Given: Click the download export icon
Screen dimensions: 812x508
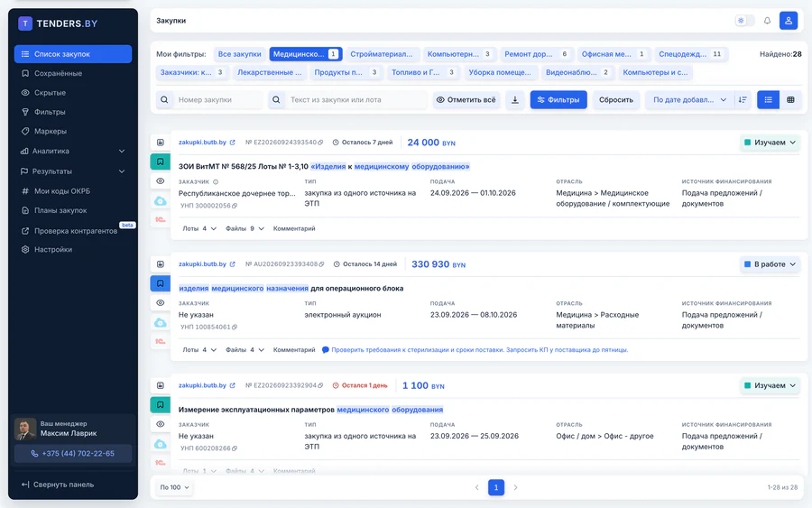Looking at the screenshot, I should pyautogui.click(x=515, y=100).
